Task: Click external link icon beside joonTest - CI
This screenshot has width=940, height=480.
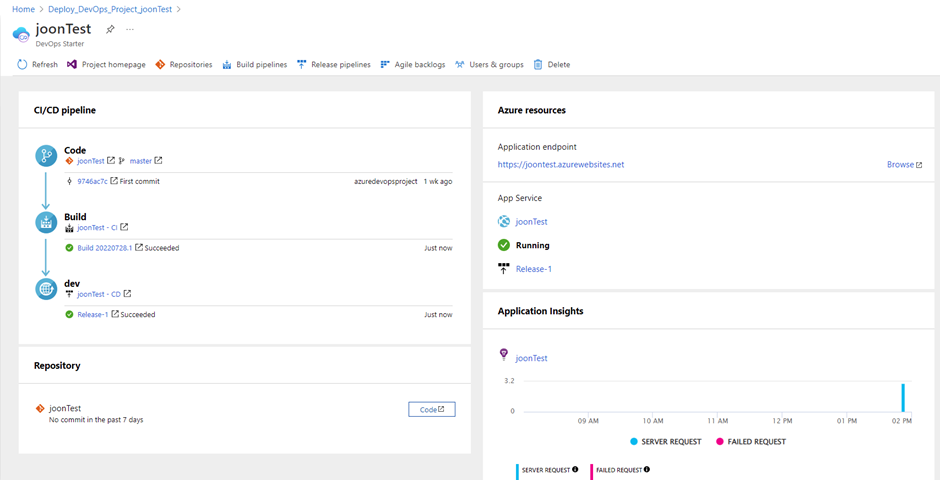Action: [124, 227]
